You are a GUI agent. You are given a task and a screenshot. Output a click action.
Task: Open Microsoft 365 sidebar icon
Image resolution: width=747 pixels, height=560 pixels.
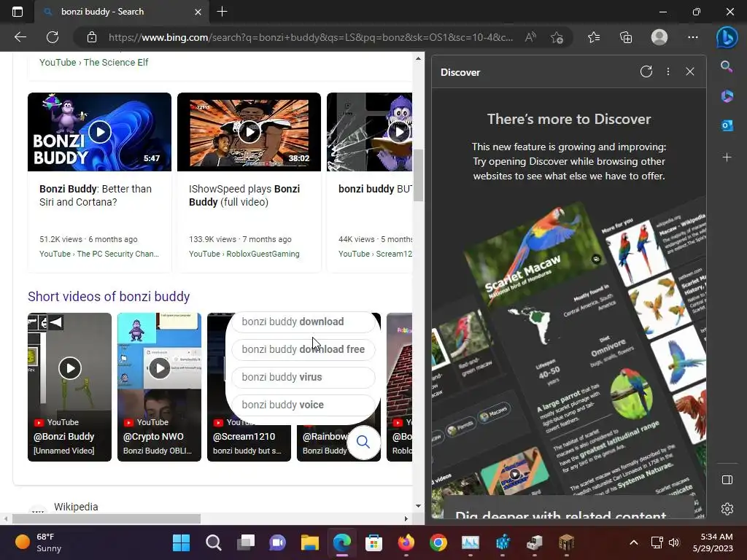pos(727,96)
